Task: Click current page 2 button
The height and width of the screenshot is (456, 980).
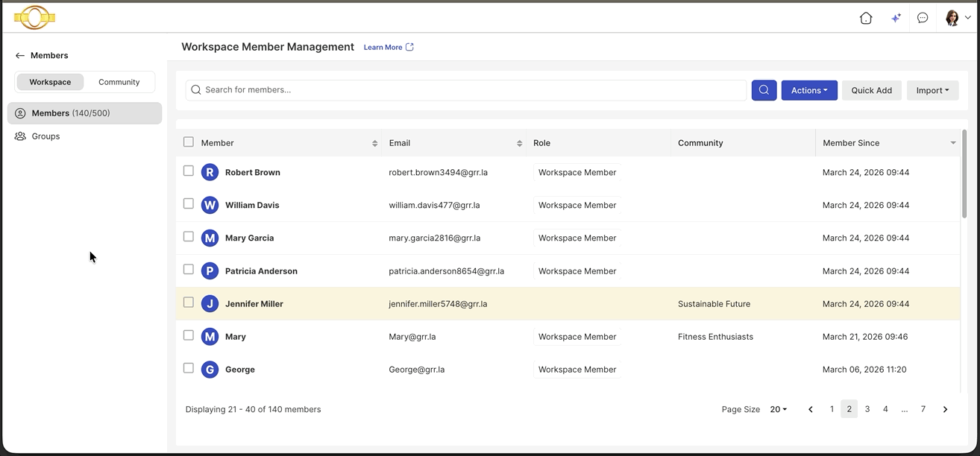Action: pyautogui.click(x=849, y=409)
